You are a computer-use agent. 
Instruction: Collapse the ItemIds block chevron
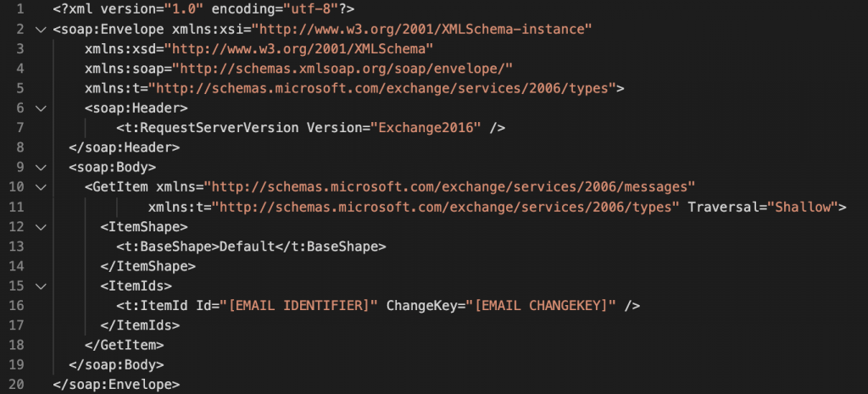click(41, 286)
